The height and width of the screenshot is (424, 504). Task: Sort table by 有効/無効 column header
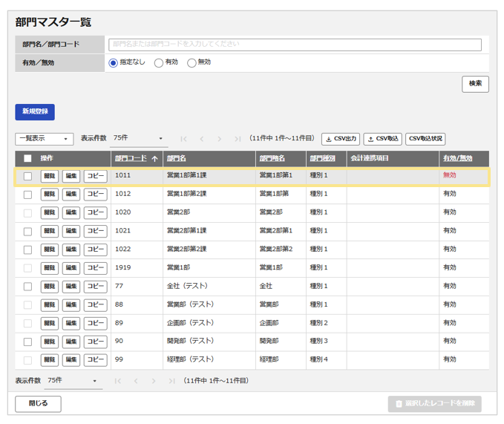[458, 158]
